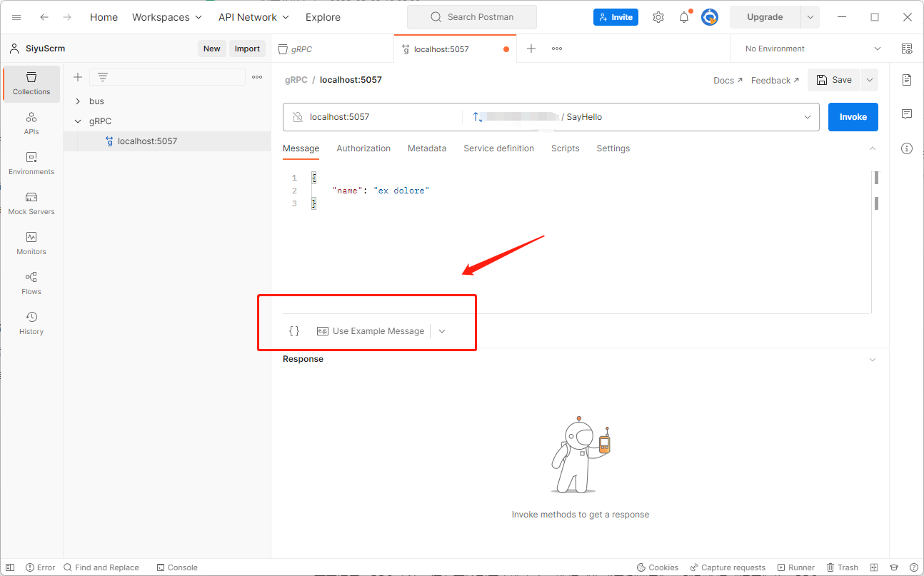Open the settings gear in header
The image size is (924, 576).
click(658, 17)
